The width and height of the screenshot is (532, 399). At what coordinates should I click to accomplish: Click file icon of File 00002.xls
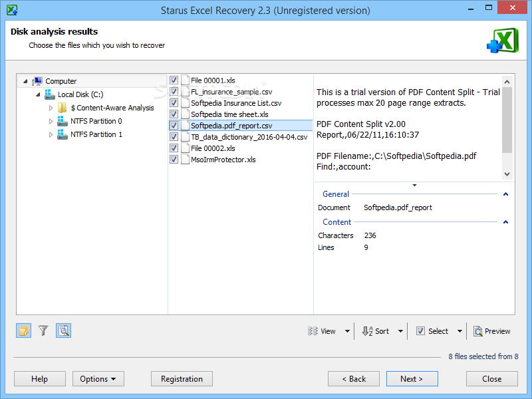coord(185,148)
